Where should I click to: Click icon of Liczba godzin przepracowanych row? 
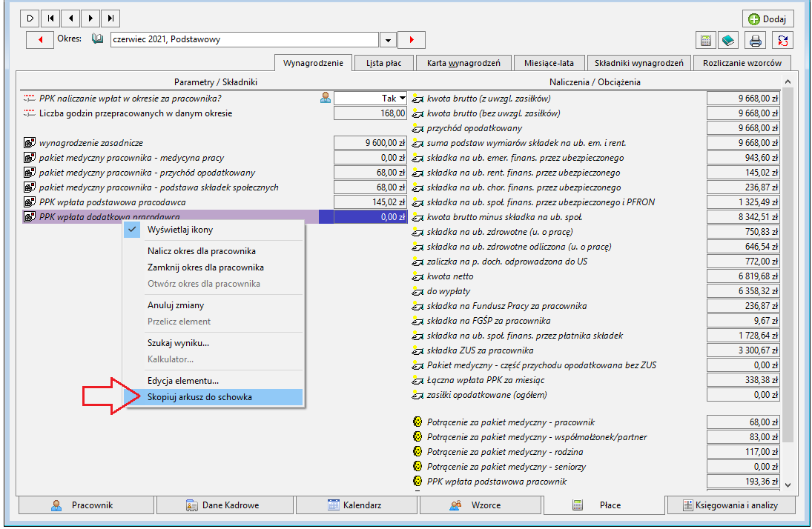(x=30, y=113)
